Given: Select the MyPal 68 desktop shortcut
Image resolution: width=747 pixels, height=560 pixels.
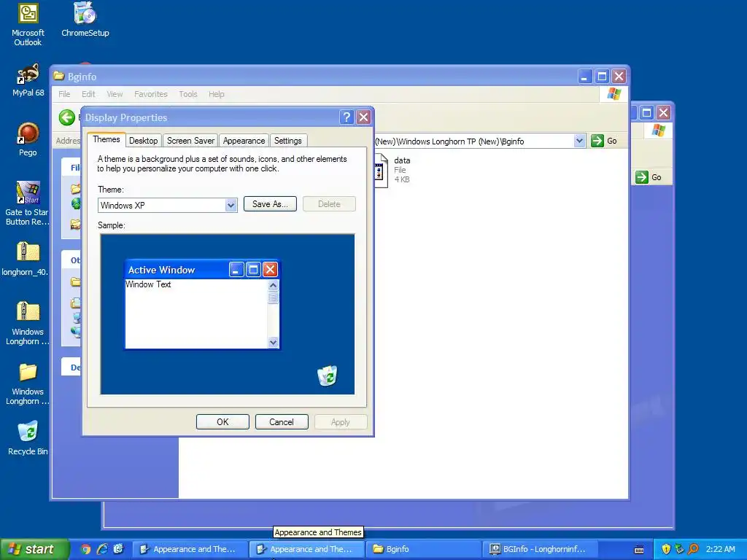Looking at the screenshot, I should [28, 80].
